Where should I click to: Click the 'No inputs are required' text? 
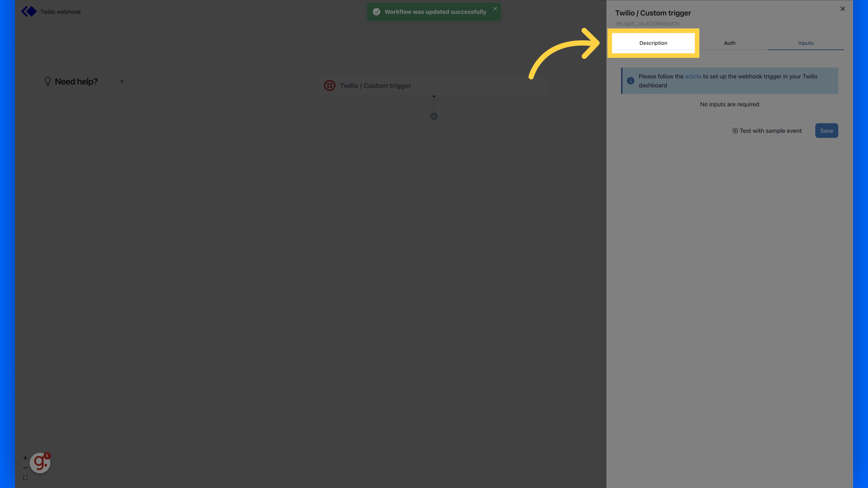(729, 104)
